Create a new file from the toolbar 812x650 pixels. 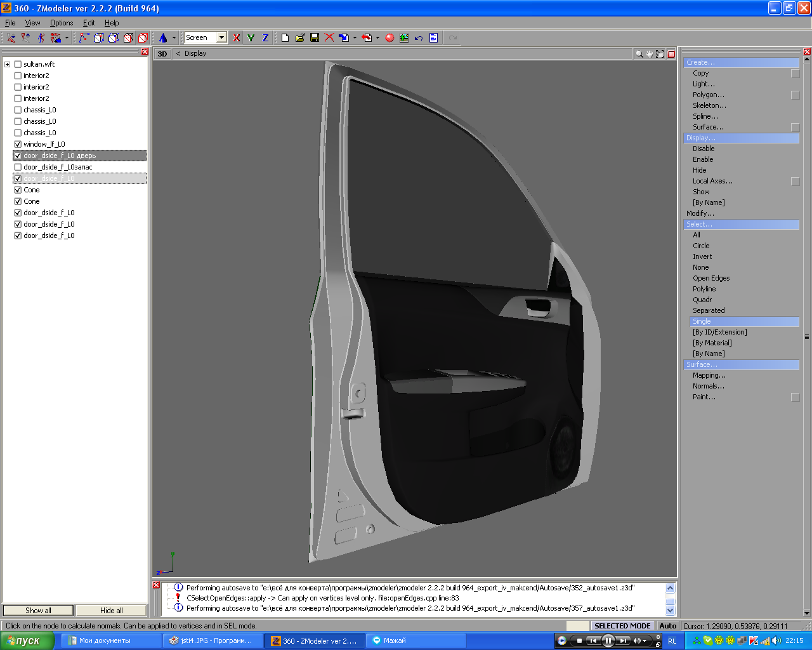[x=285, y=38]
